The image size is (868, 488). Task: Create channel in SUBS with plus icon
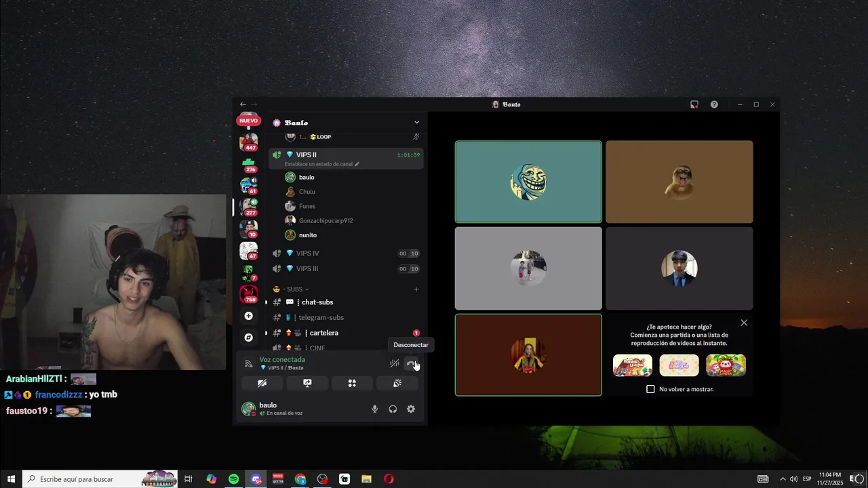pos(416,289)
